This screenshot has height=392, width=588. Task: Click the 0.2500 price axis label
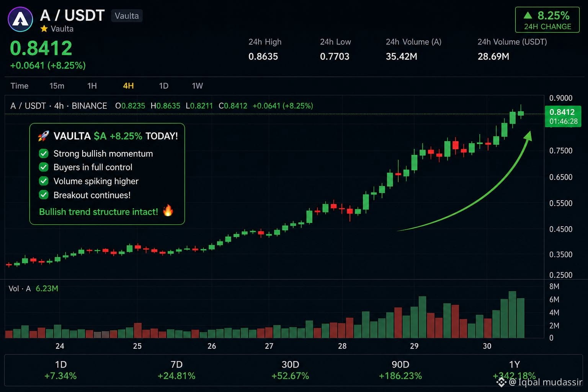(x=561, y=275)
